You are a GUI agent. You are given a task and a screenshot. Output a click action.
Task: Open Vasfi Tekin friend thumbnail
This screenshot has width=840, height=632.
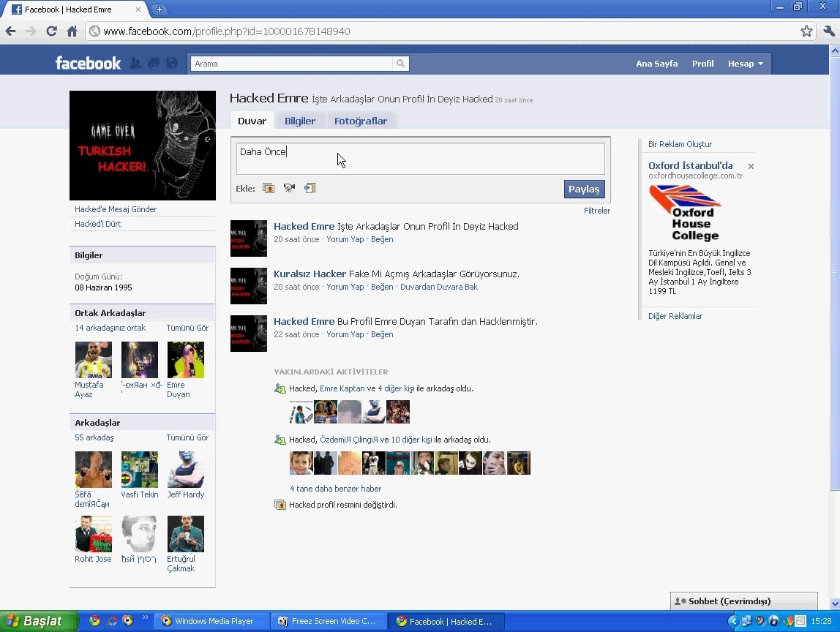coord(139,470)
